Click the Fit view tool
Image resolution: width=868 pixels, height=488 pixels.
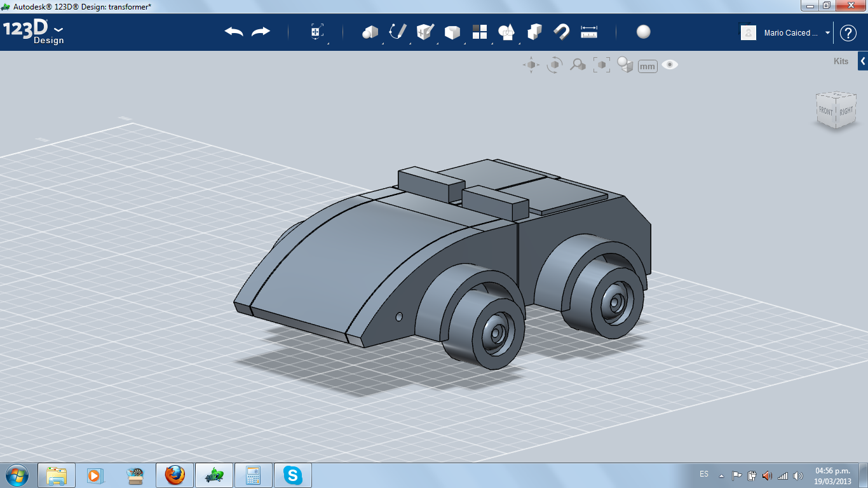(601, 65)
